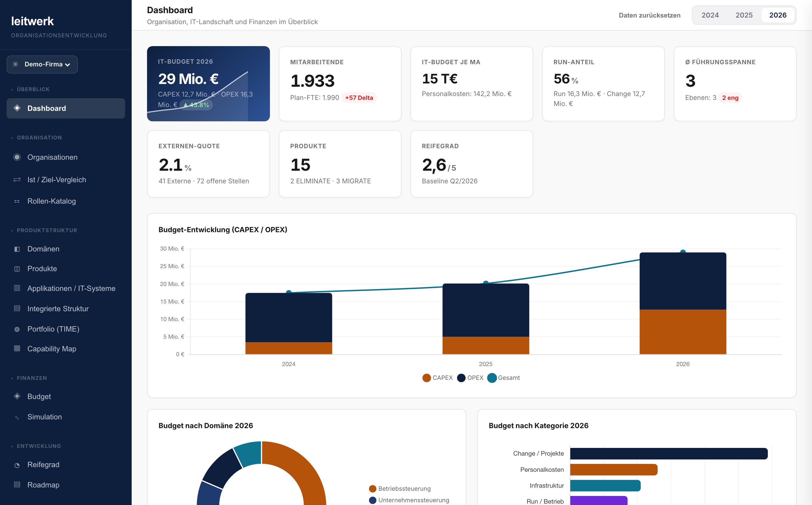Click the +57 Delta badge
This screenshot has width=812, height=505.
[x=359, y=98]
